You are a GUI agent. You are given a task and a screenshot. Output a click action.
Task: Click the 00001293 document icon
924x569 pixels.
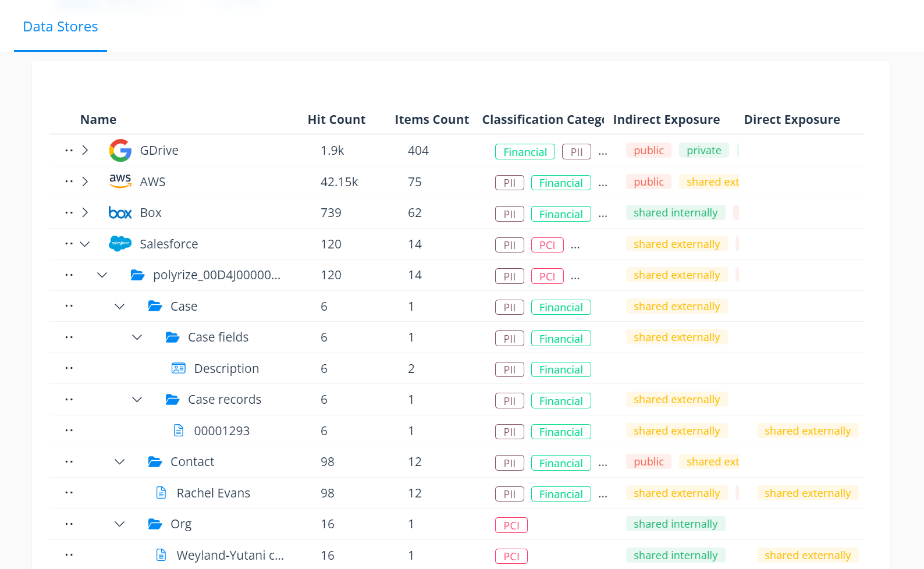click(179, 431)
